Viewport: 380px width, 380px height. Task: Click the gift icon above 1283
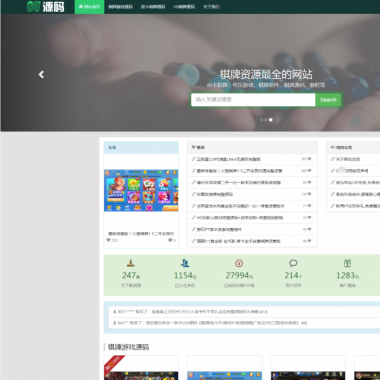click(x=347, y=263)
